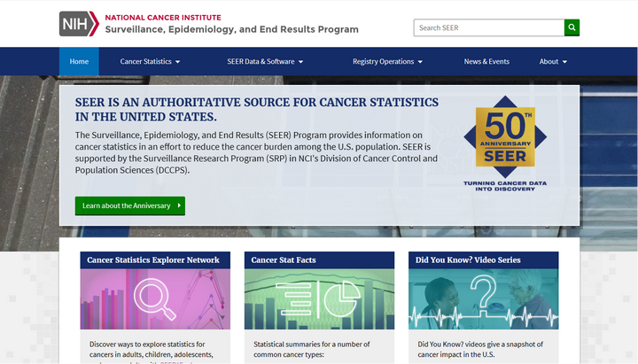Focus the Search SEER input field
Viewport: 638px width, 364px height.
coord(488,27)
